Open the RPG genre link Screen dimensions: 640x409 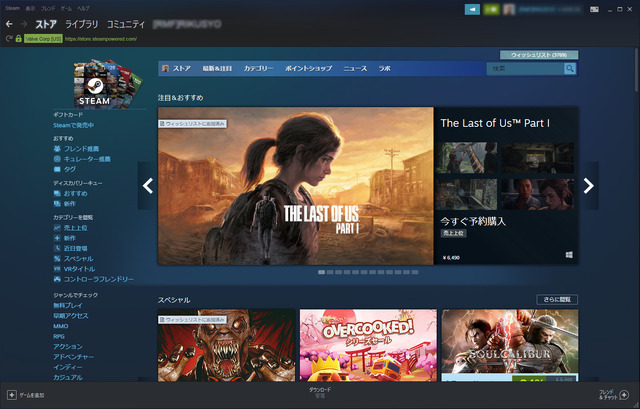pos(59,336)
